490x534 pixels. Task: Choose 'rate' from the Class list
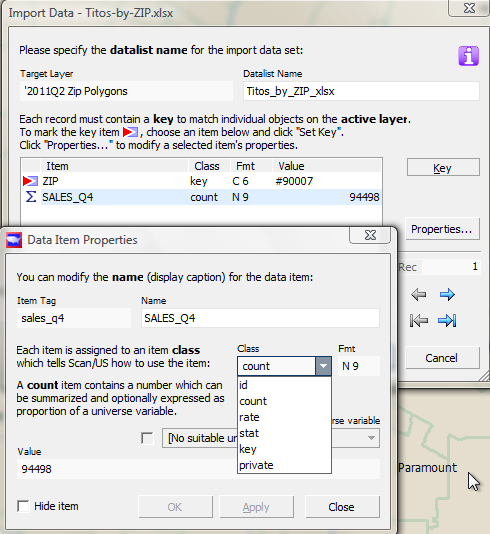[x=284, y=417]
